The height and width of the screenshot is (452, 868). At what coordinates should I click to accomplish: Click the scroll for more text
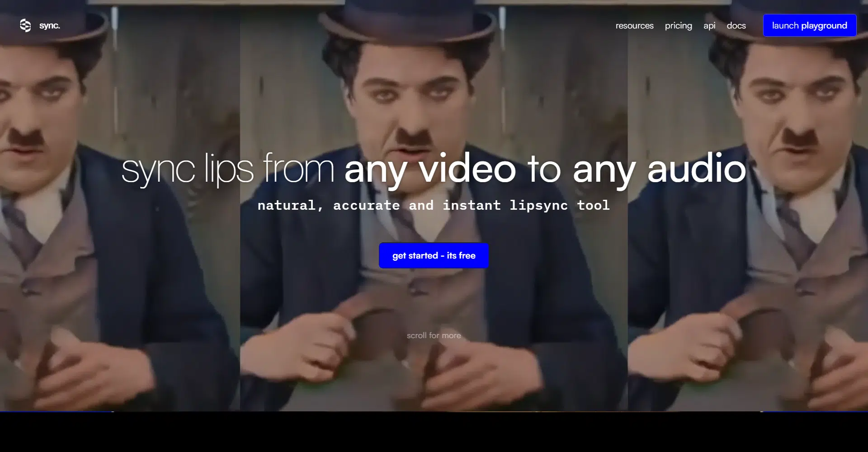tap(434, 335)
